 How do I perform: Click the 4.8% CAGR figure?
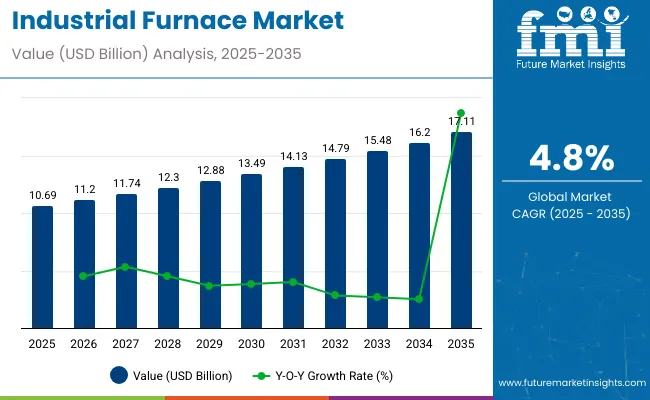pos(572,158)
